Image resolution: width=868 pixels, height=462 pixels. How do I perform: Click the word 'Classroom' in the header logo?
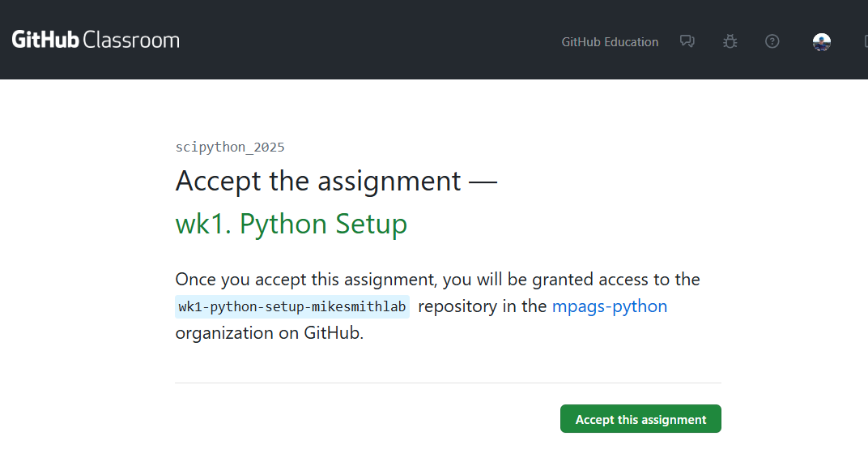click(x=131, y=40)
